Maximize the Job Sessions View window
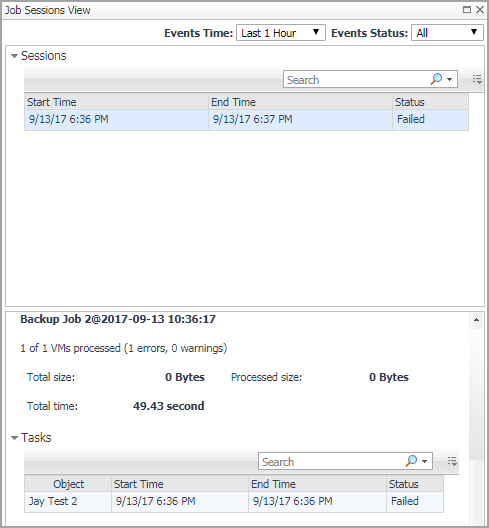This screenshot has height=528, width=489. click(467, 10)
